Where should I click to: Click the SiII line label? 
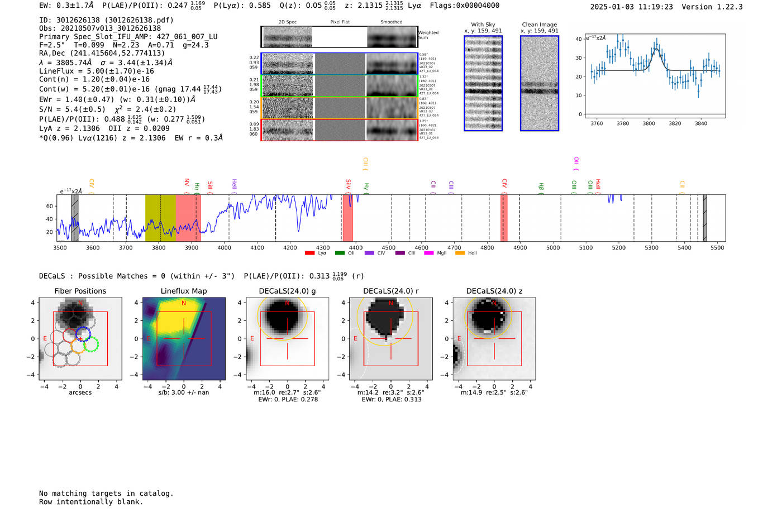(x=210, y=186)
